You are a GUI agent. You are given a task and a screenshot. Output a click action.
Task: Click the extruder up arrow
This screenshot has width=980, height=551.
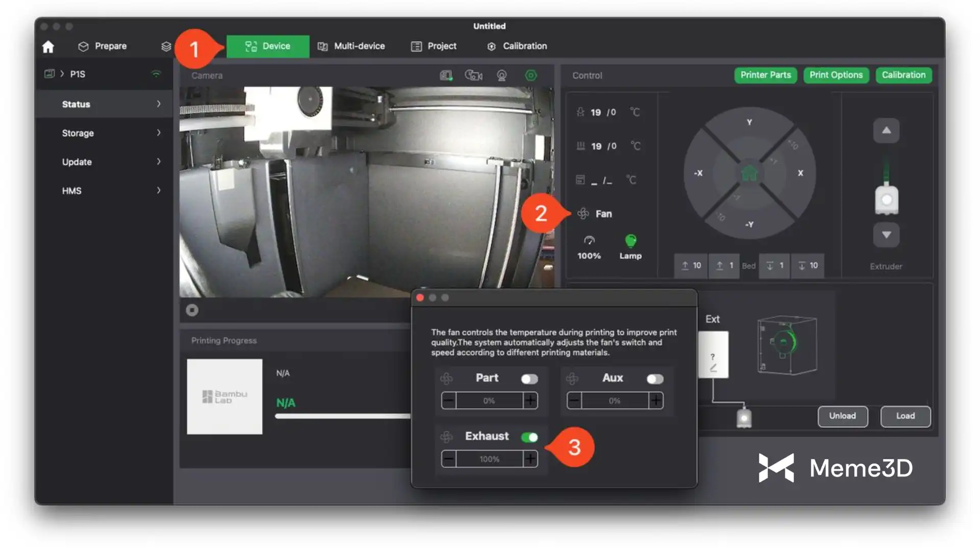pyautogui.click(x=886, y=131)
